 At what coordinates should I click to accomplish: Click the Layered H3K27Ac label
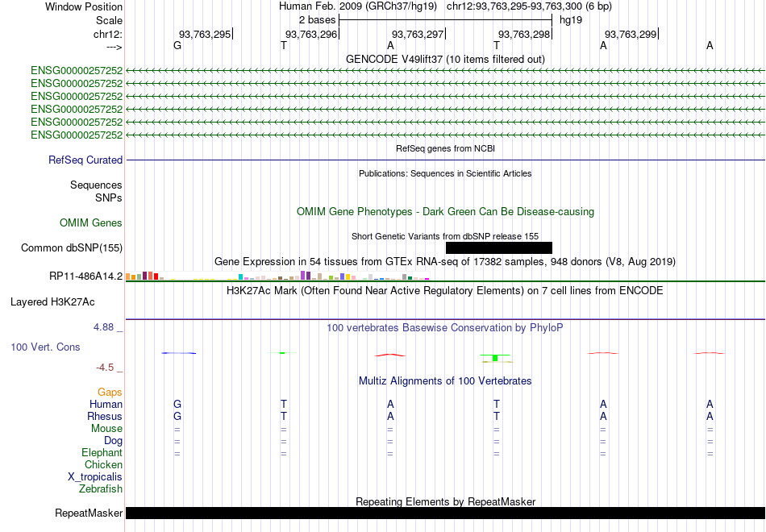pos(52,302)
